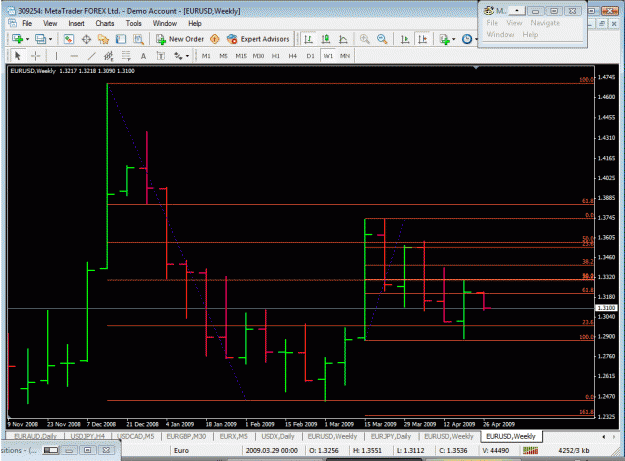Switch to the EURGBP,M30 chart tab

click(186, 436)
